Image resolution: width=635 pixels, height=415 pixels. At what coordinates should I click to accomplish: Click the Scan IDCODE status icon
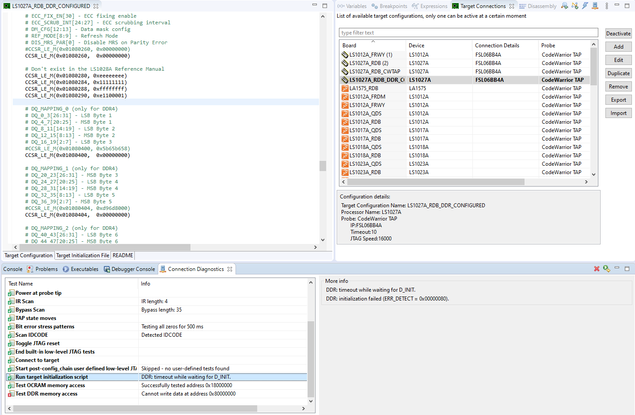pos(11,335)
